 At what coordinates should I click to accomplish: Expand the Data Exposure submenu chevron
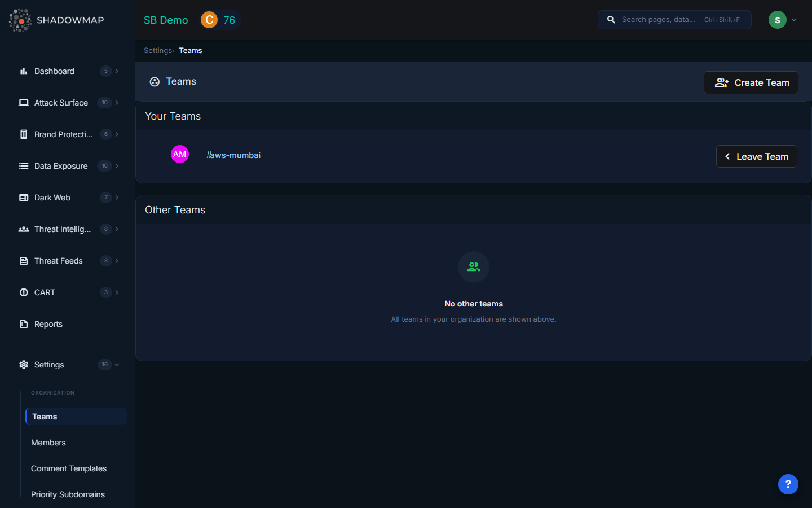pyautogui.click(x=117, y=166)
